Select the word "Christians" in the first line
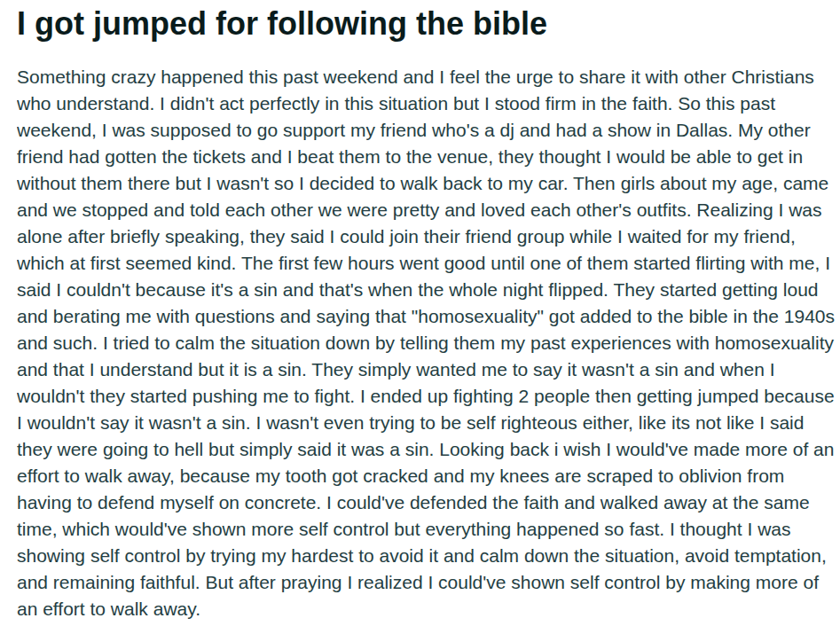Image resolution: width=840 pixels, height=626 pixels. (x=773, y=77)
